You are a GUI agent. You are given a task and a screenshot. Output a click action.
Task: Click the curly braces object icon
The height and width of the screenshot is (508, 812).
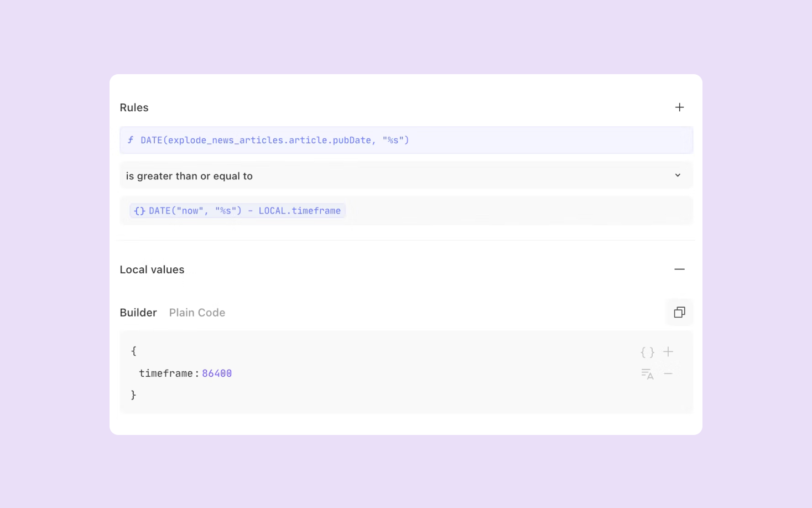click(647, 352)
